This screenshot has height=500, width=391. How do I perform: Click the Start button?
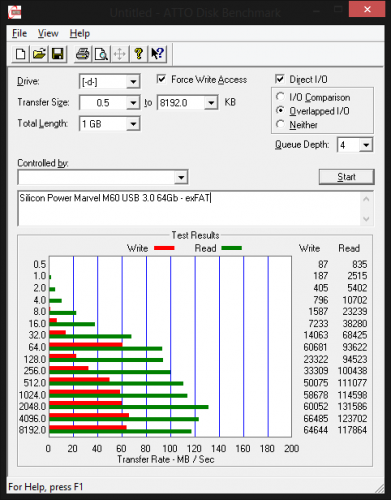[346, 177]
